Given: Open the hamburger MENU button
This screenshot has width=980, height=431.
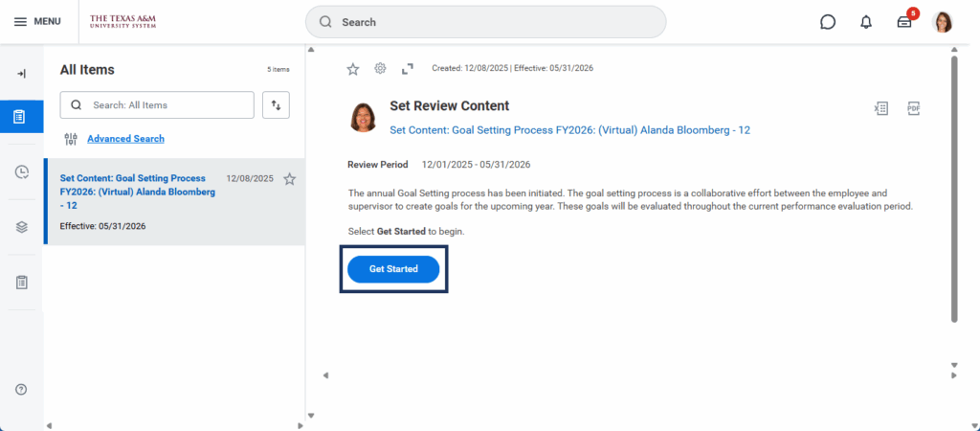Looking at the screenshot, I should (x=37, y=22).
